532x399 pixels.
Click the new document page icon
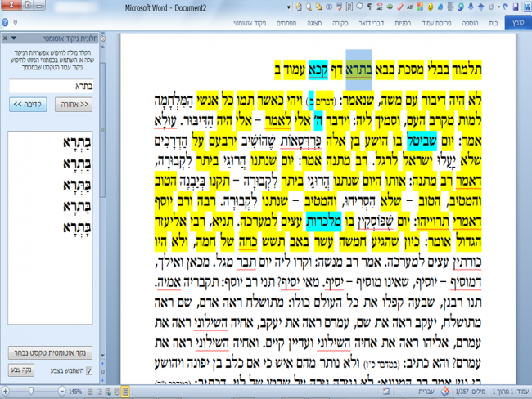pyautogui.click(x=299, y=7)
